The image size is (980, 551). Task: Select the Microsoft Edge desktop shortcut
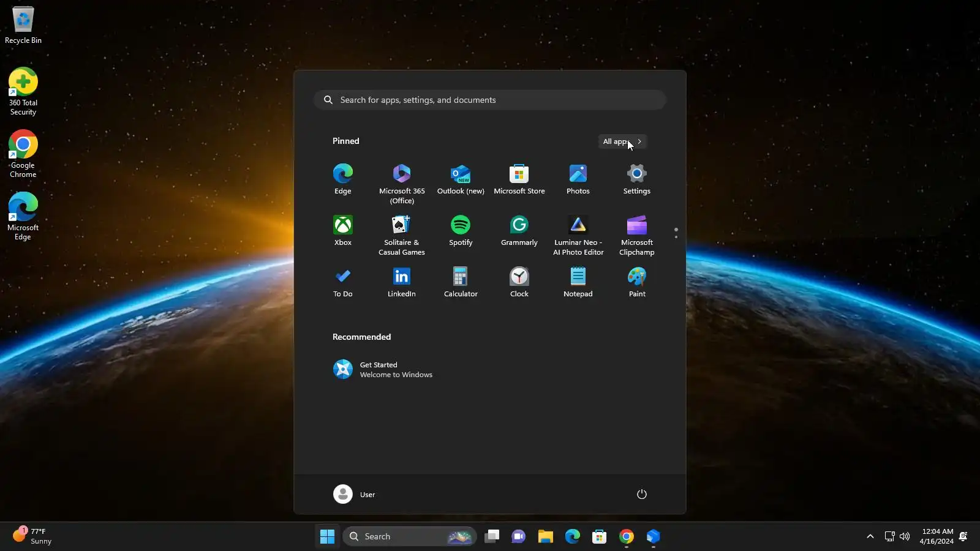23,217
